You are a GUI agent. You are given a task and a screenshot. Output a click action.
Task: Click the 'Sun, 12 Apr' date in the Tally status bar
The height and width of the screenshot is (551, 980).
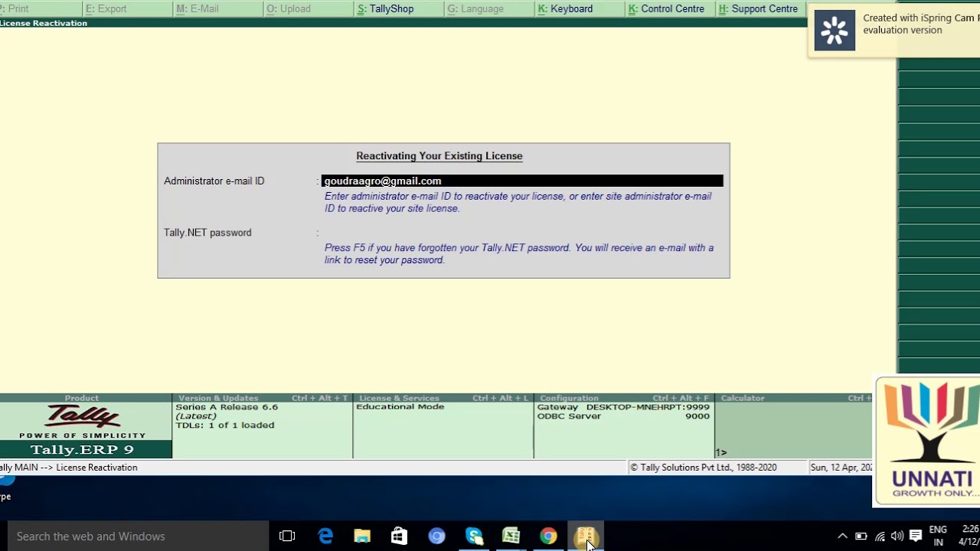tap(841, 468)
